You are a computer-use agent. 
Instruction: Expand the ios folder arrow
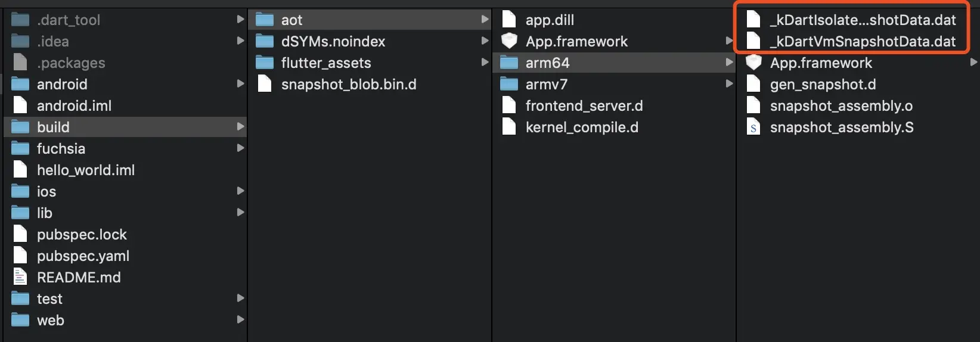pos(240,191)
